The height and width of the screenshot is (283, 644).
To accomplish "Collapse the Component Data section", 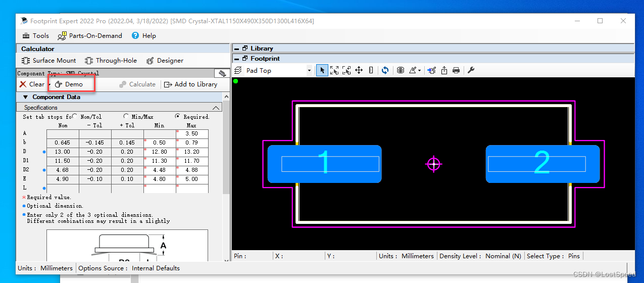I will pyautogui.click(x=25, y=97).
